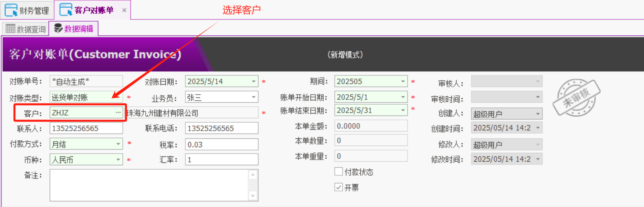Viewport: 644px width, 207px height.
Task: Click the customer name 珠海九州建材有限公司 field
Action: pyautogui.click(x=192, y=113)
